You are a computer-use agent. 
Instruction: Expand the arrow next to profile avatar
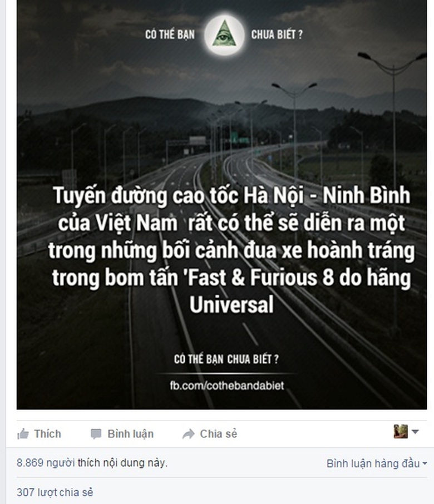pyautogui.click(x=415, y=432)
